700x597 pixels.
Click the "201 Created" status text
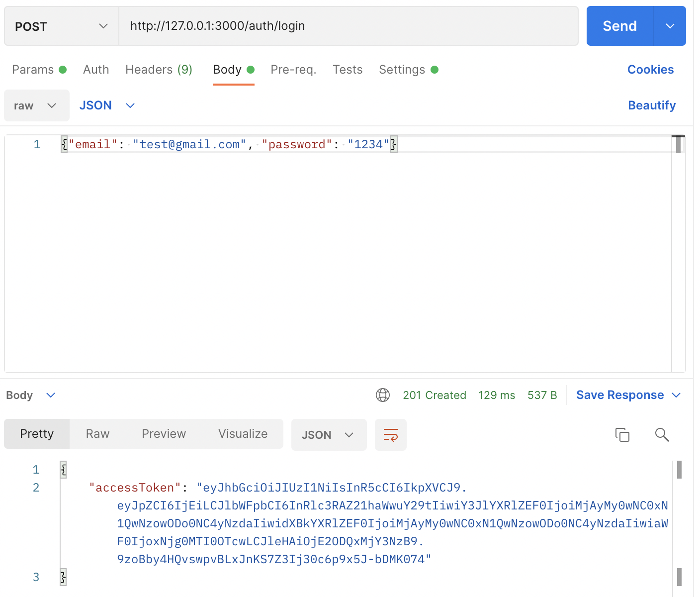pyautogui.click(x=435, y=395)
